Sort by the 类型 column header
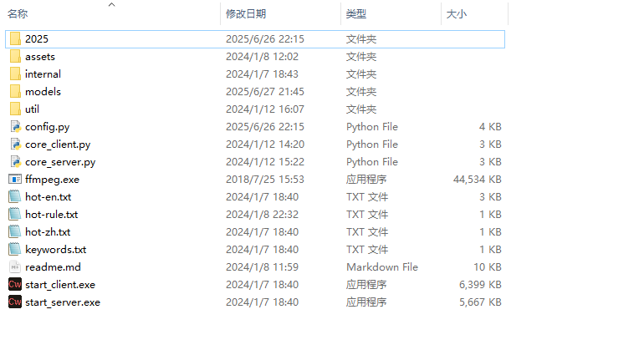 (x=356, y=14)
